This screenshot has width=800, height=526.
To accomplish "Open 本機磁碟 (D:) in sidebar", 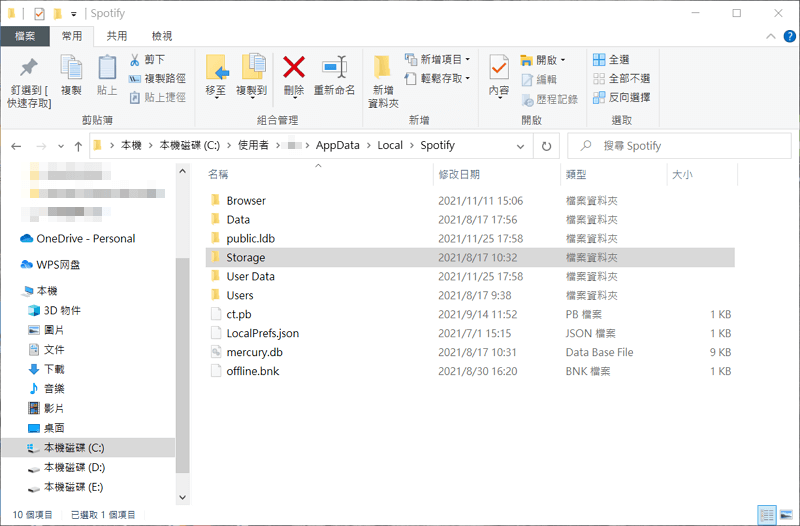I will coord(66,467).
